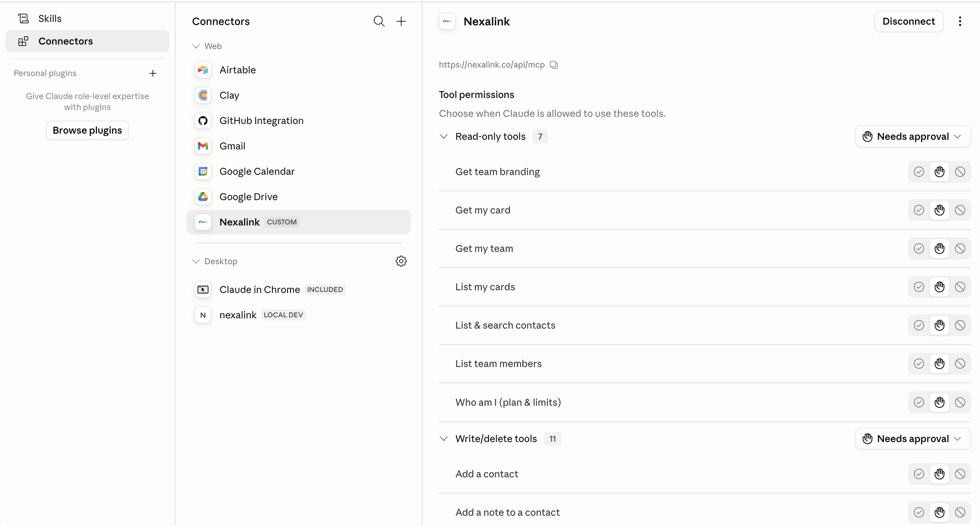This screenshot has width=980, height=525.
Task: Block the List & search contacts tool
Action: [960, 326]
